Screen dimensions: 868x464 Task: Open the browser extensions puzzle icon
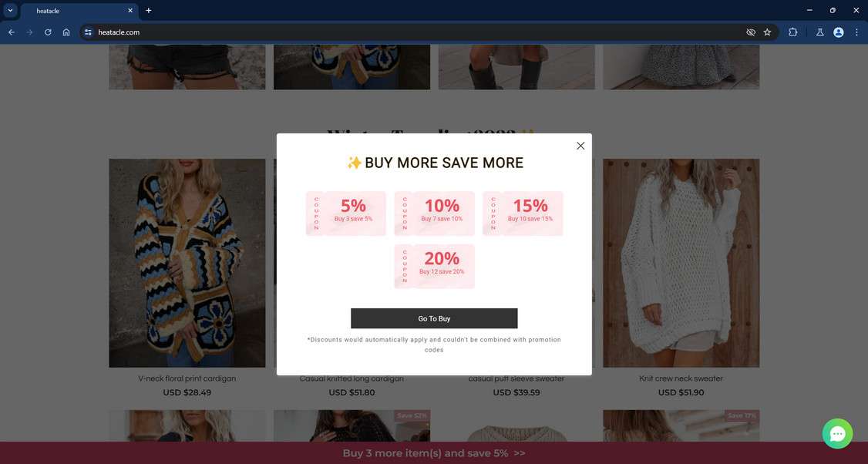[x=792, y=32]
